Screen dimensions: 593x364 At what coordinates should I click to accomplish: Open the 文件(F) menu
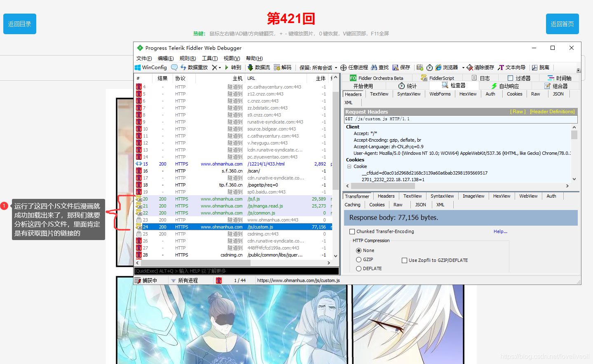coord(144,58)
